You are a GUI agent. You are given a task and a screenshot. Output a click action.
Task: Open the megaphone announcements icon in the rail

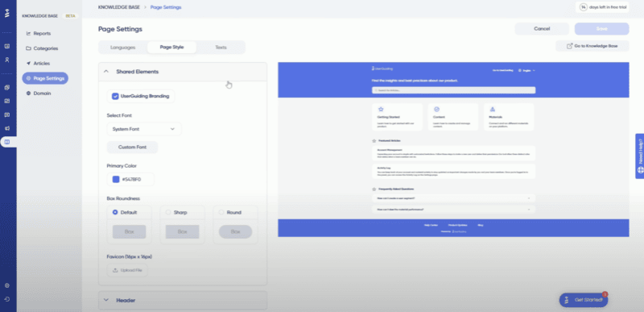[x=7, y=128]
